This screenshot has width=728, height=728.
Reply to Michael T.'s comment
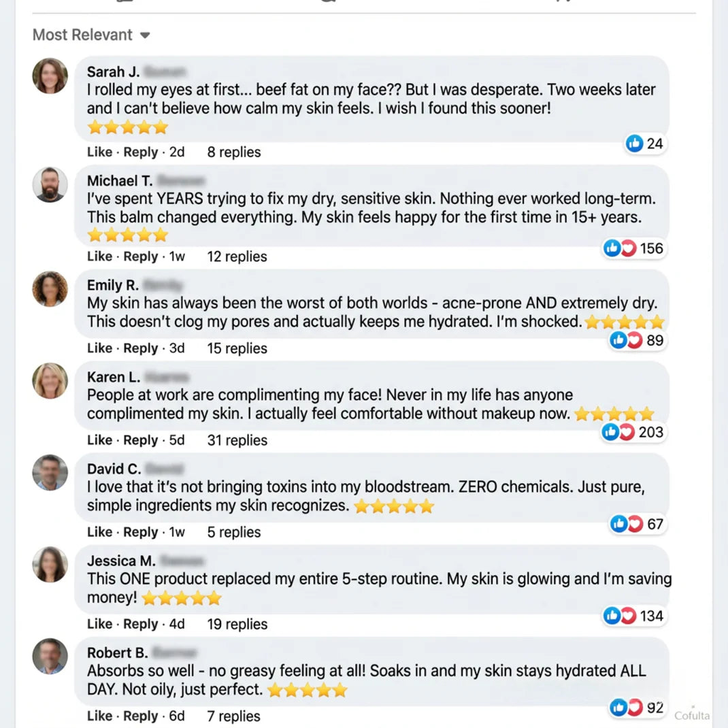pyautogui.click(x=141, y=257)
